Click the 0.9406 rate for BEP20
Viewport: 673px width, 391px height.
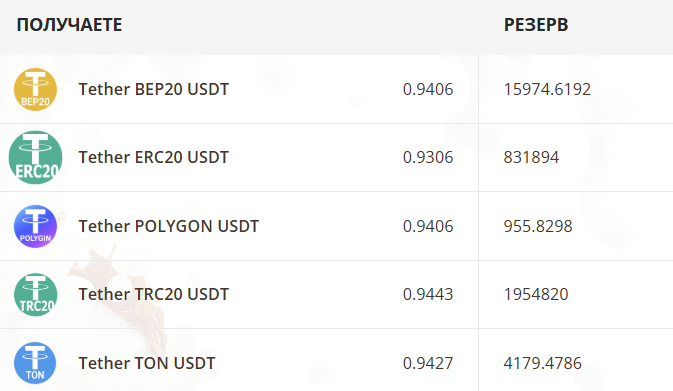[x=428, y=89]
